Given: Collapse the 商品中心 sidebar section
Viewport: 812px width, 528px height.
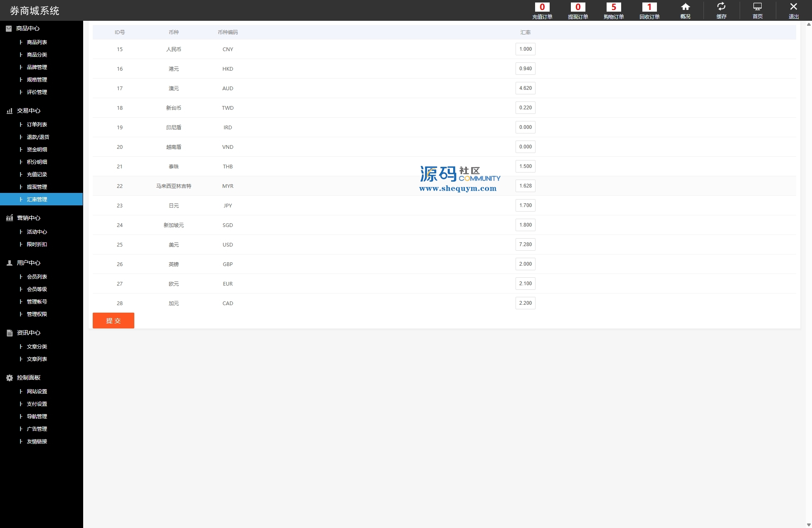Looking at the screenshot, I should tap(28, 28).
